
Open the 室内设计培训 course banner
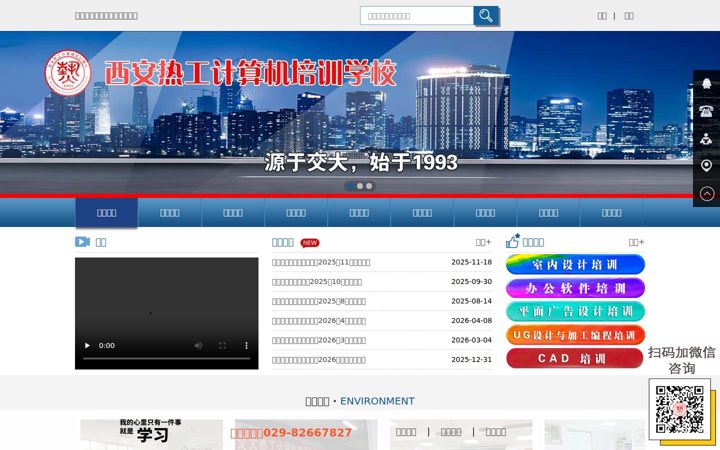click(575, 264)
